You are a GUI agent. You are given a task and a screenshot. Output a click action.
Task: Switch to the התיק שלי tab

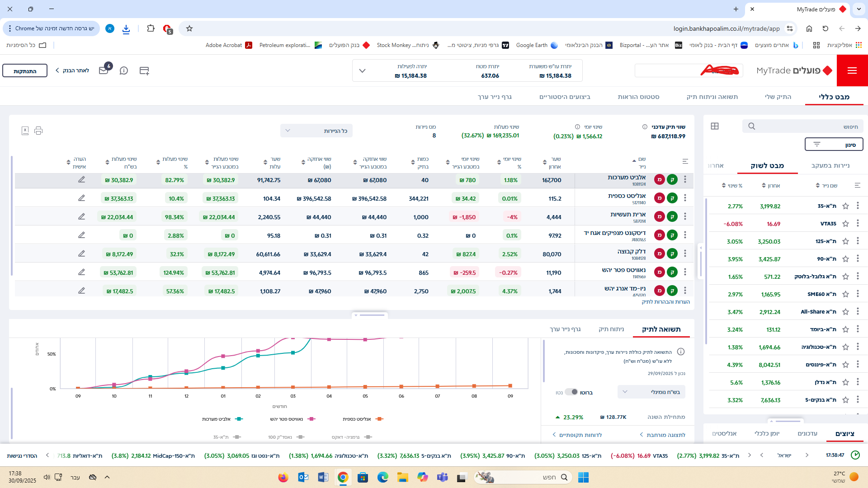778,97
